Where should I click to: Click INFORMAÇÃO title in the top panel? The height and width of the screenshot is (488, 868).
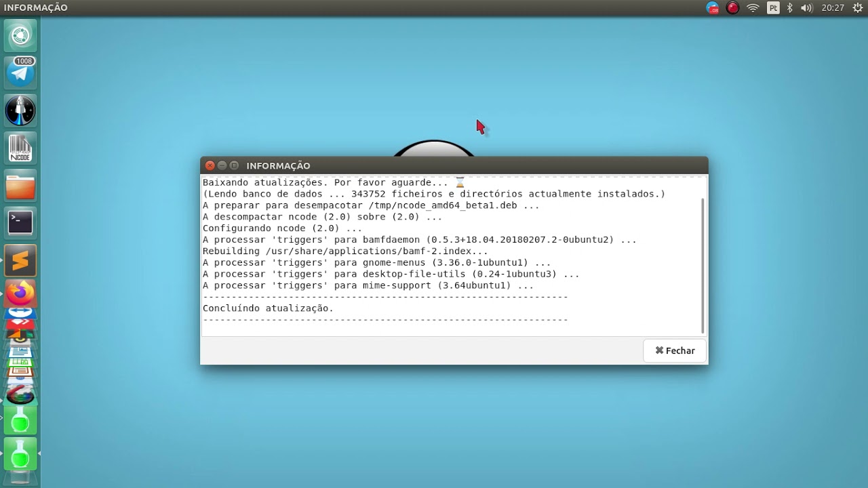[x=36, y=7]
